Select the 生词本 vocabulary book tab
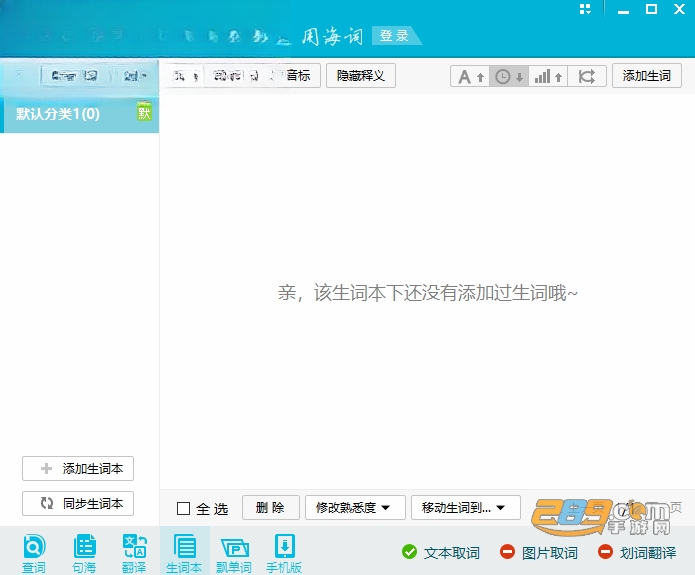This screenshot has height=575, width=695. [x=184, y=551]
